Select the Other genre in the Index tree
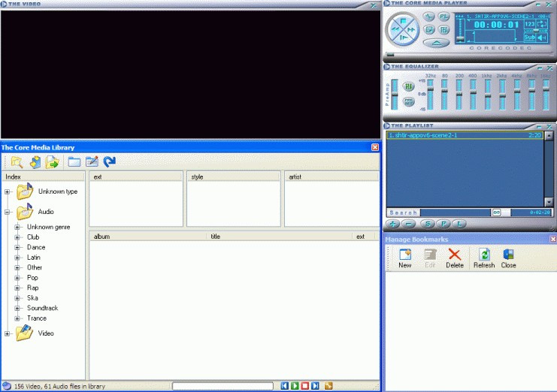Viewport: 557px width, 392px height. click(35, 267)
